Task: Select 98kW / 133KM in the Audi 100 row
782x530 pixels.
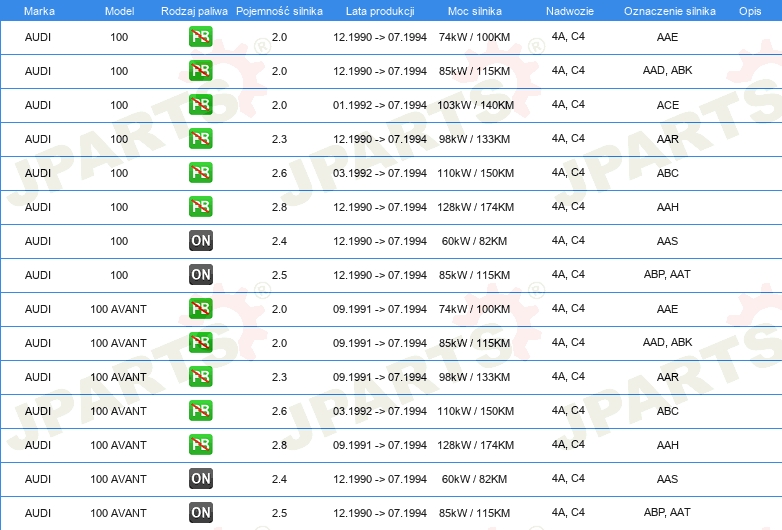Action: (x=474, y=139)
